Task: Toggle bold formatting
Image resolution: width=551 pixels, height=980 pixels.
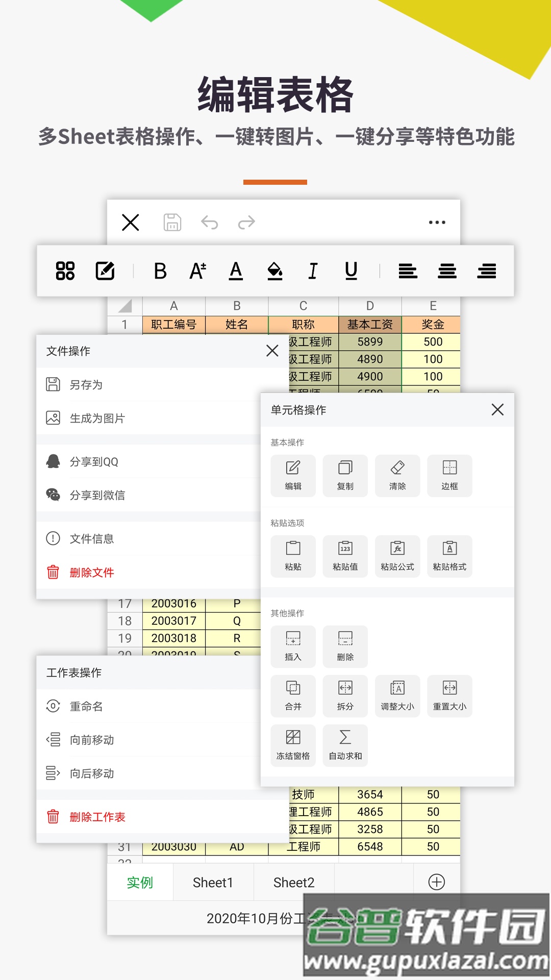Action: (160, 271)
